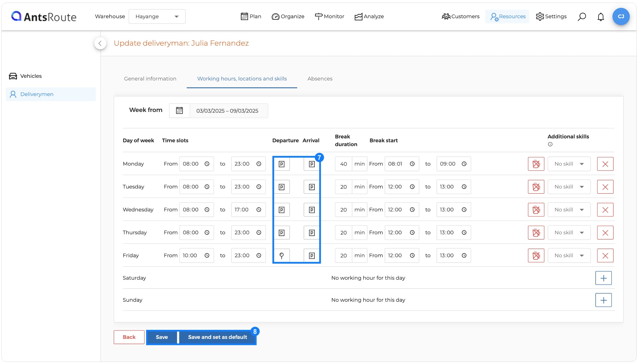Set Monday departure location icon
Viewport: 638px width, 364px height.
point(282,164)
